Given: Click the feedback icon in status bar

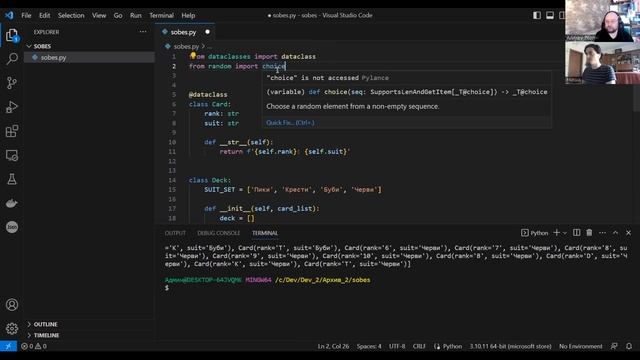Looking at the screenshot, I should [x=614, y=346].
